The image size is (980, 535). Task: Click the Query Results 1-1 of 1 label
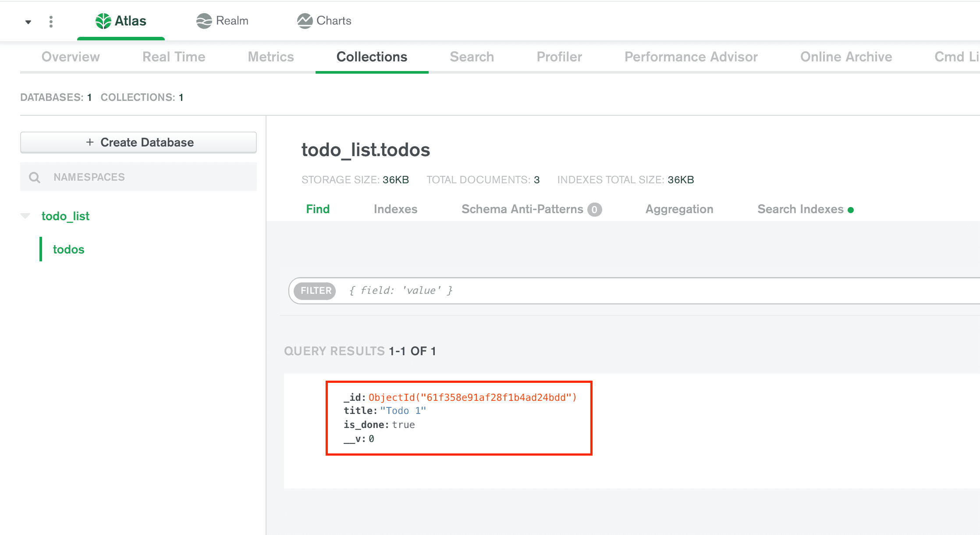(x=360, y=351)
